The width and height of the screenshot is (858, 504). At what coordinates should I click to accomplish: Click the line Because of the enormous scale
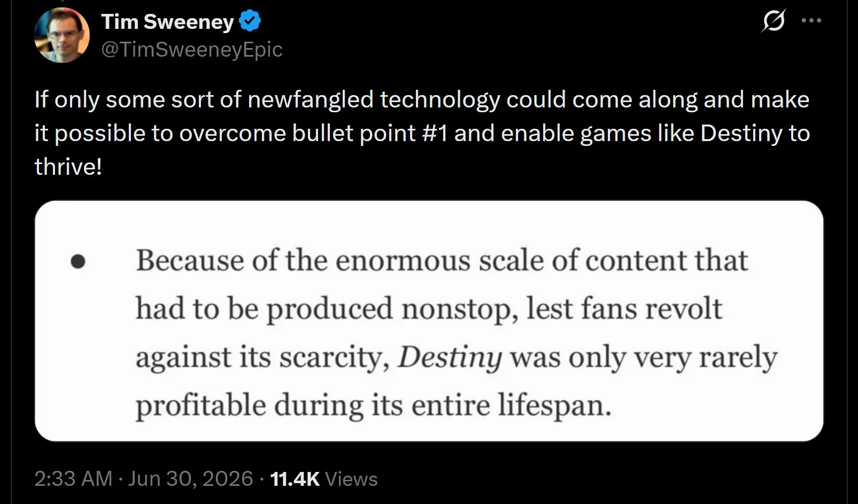point(442,261)
